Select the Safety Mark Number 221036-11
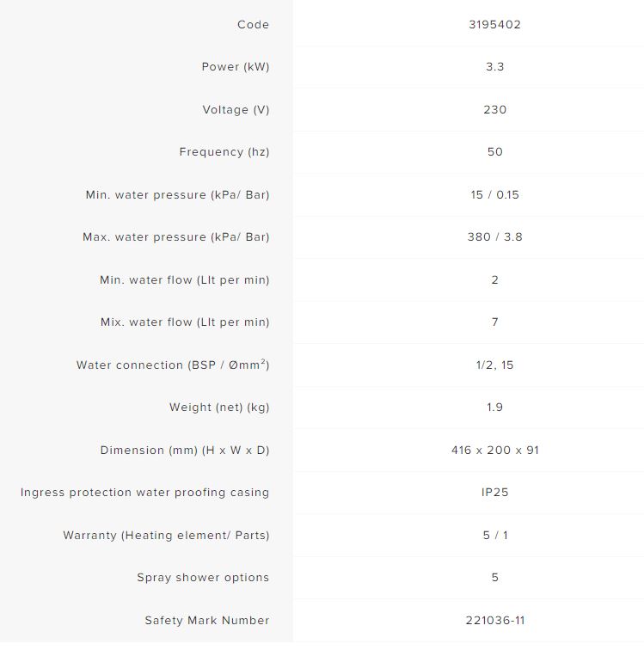 point(494,621)
